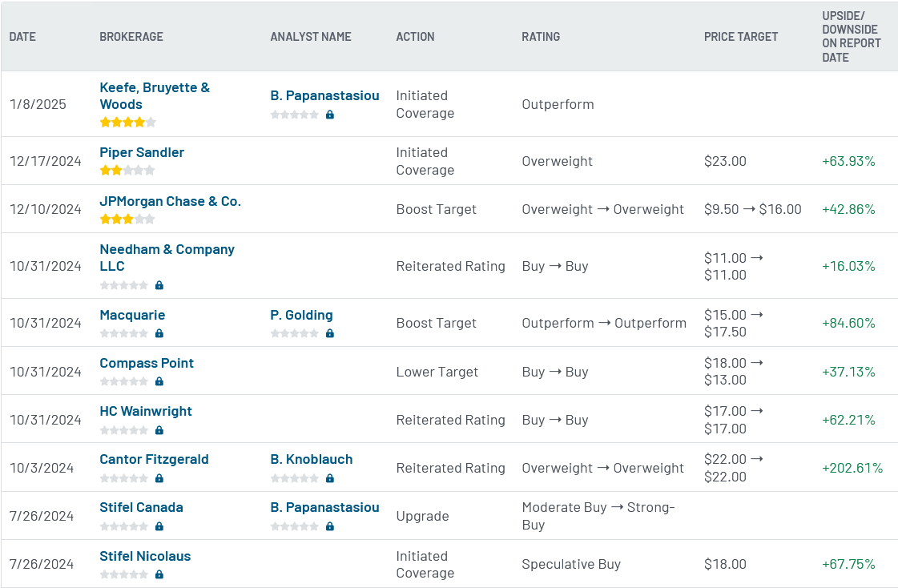Click the DATE column header
Image resolution: width=898 pixels, height=588 pixels.
tap(22, 37)
